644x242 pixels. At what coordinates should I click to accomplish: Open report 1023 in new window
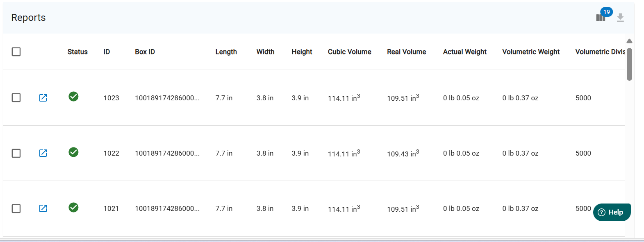pos(43,98)
